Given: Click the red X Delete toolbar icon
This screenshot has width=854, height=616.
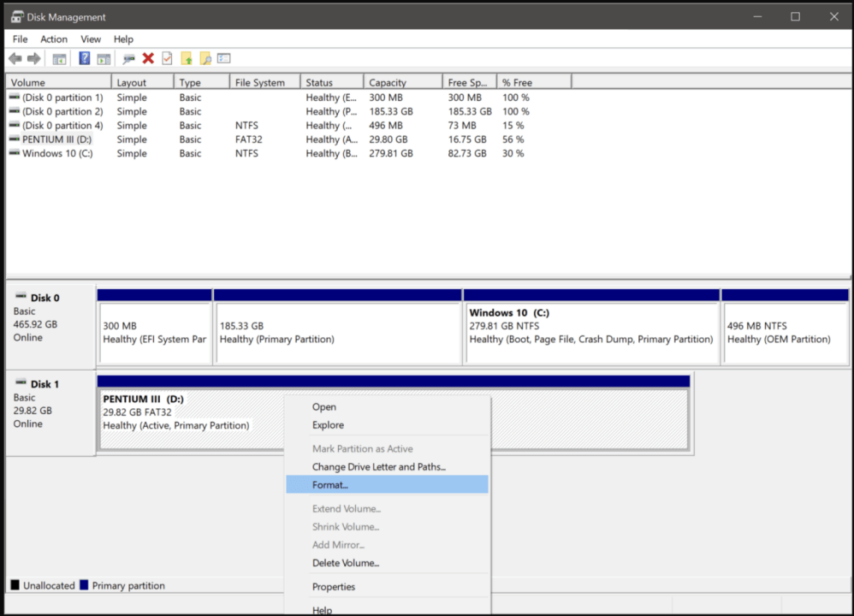Looking at the screenshot, I should tap(148, 58).
